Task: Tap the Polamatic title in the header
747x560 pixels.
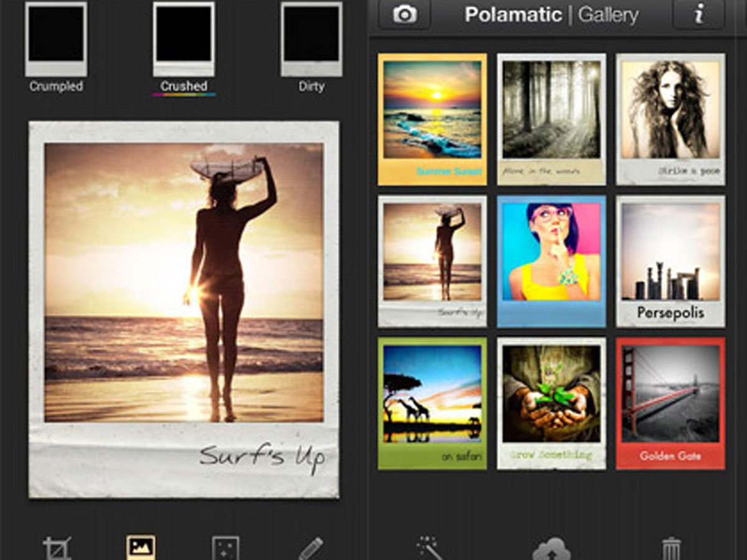Action: 513,14
